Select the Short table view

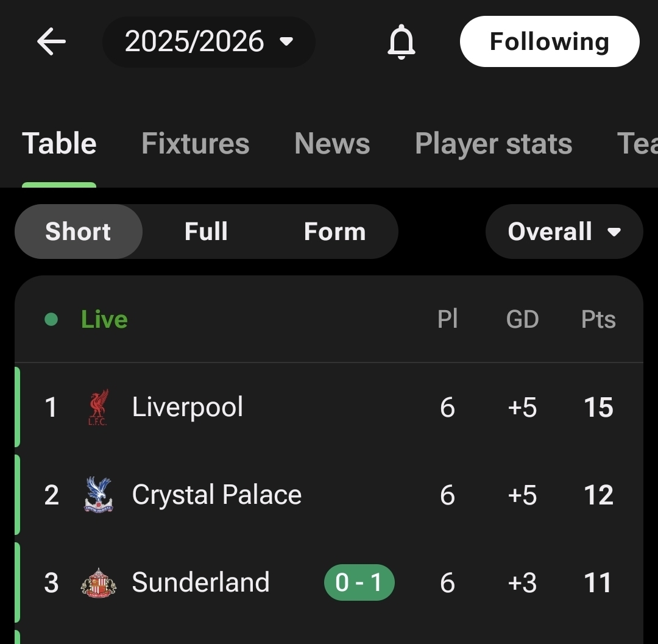[78, 232]
